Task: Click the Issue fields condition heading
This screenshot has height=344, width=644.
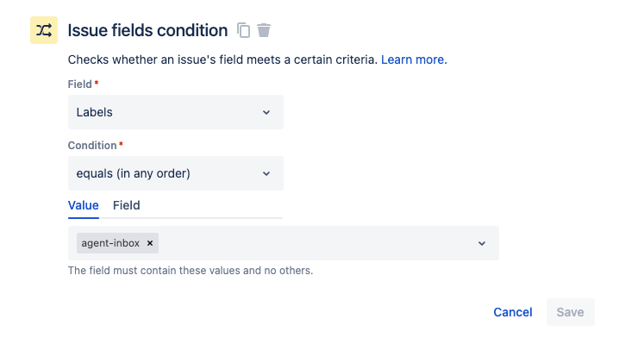Action: tap(148, 30)
